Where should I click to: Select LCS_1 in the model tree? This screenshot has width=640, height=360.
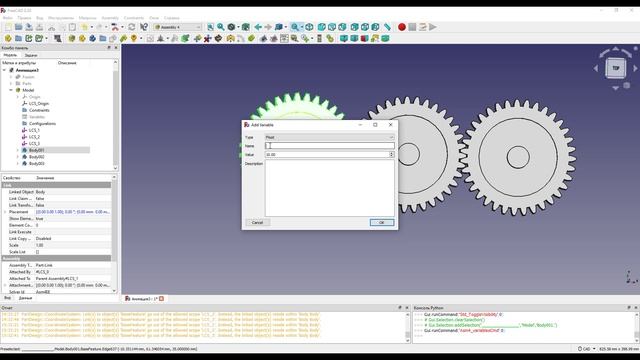[x=34, y=130]
